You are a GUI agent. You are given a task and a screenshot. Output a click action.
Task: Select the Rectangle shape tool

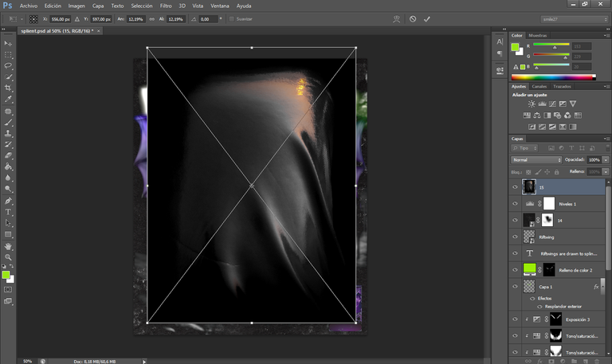[x=8, y=234]
